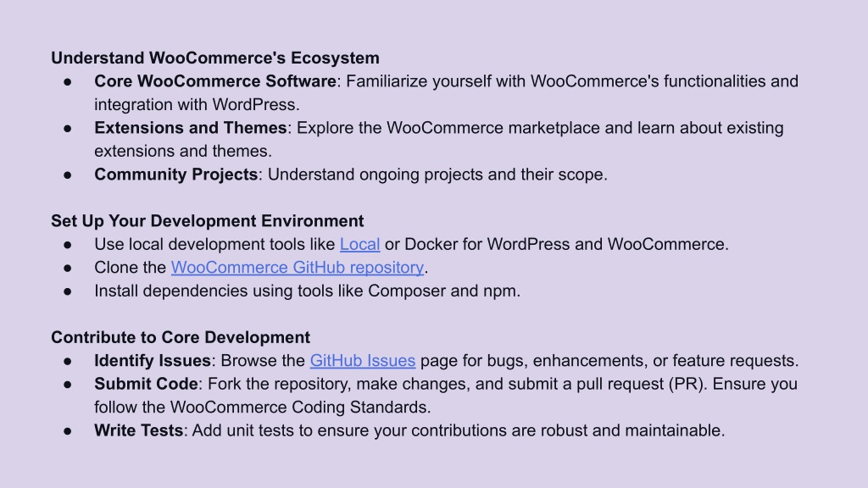Click the bullet before Core WooCommerce Software
Screen dimensions: 868x488
[68, 82]
